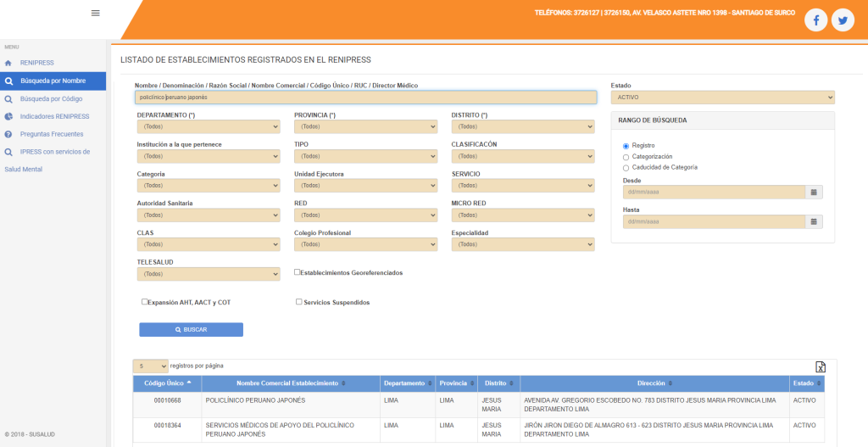Screen dimensions: 868x447
Task: Open the Facebook page icon
Action: (815, 20)
